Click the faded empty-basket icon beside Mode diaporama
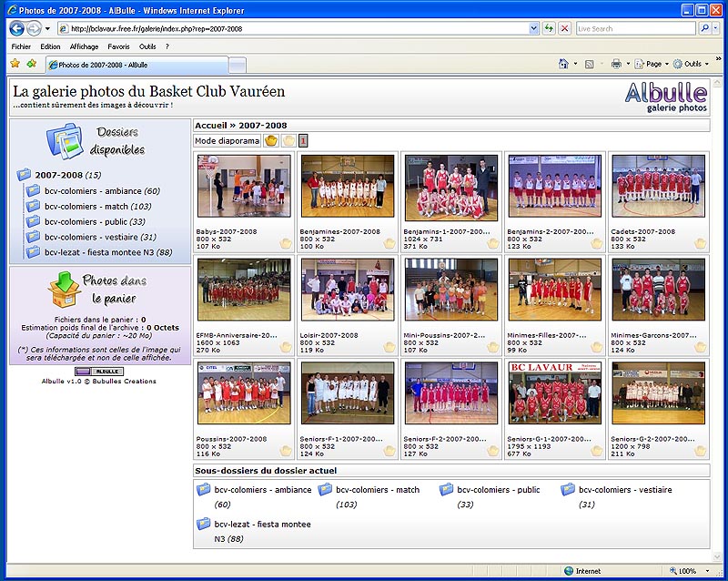The width and height of the screenshot is (728, 581). pos(288,140)
